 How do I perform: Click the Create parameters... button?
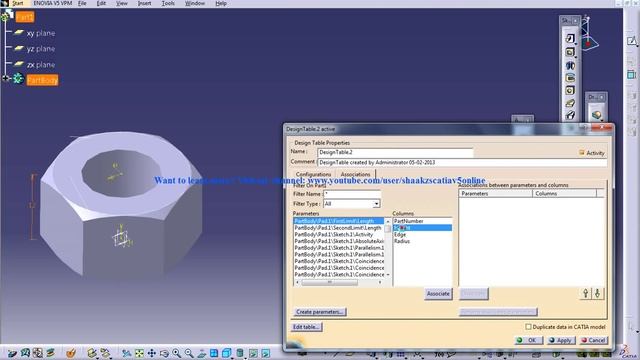coord(319,312)
